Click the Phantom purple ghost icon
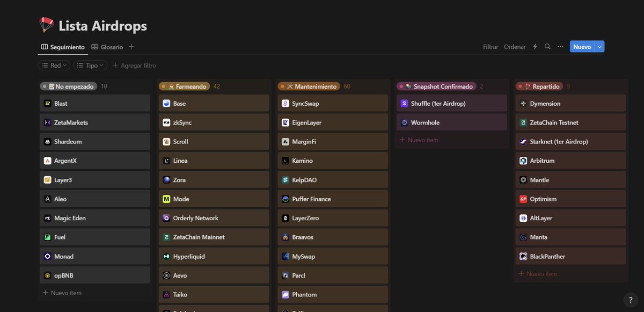The image size is (644, 312). tap(286, 294)
